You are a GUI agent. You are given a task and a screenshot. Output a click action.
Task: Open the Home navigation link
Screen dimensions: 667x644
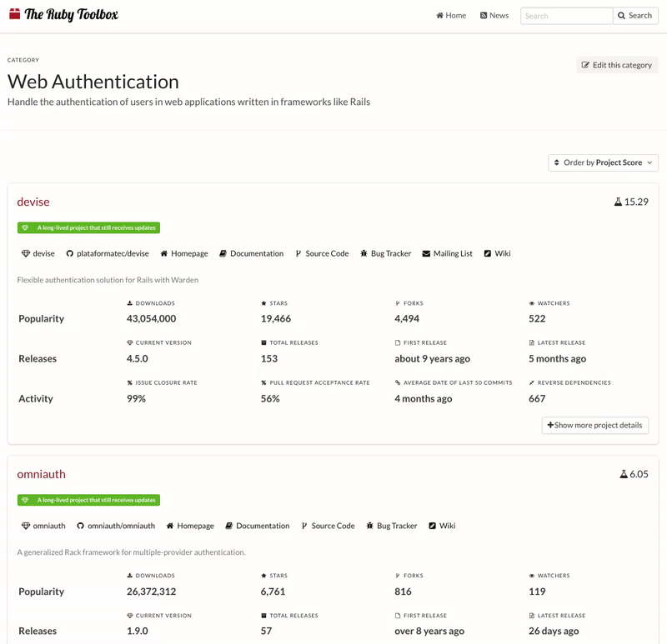pos(451,16)
